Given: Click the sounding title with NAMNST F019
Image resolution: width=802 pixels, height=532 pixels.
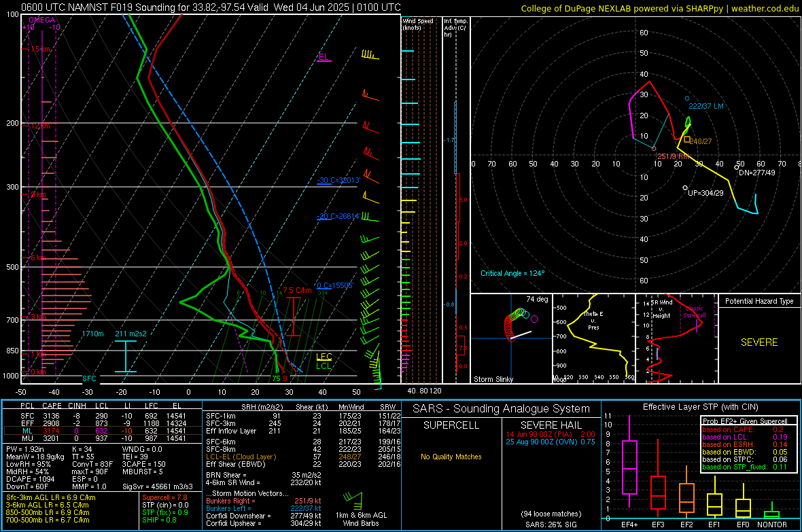Looking at the screenshot, I should point(211,7).
